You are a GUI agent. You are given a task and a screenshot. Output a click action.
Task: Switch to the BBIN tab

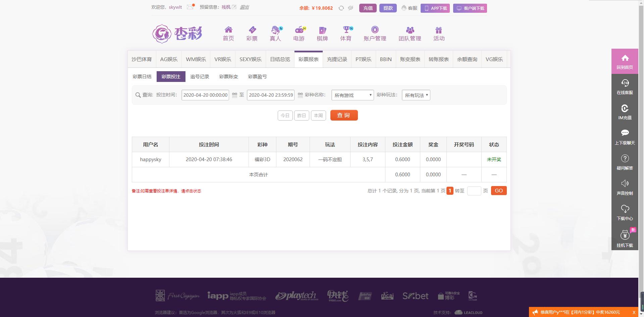click(x=386, y=59)
